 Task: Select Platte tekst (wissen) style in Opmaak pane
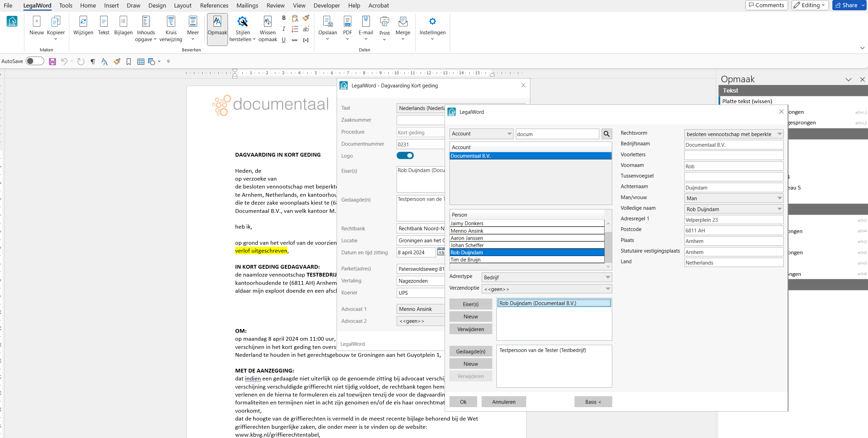747,101
